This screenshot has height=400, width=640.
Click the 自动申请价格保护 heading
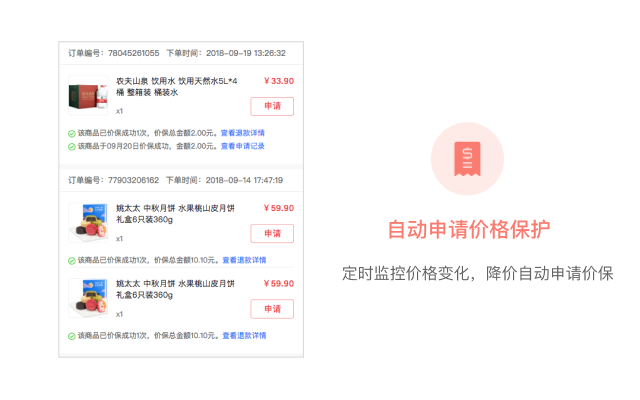click(468, 230)
